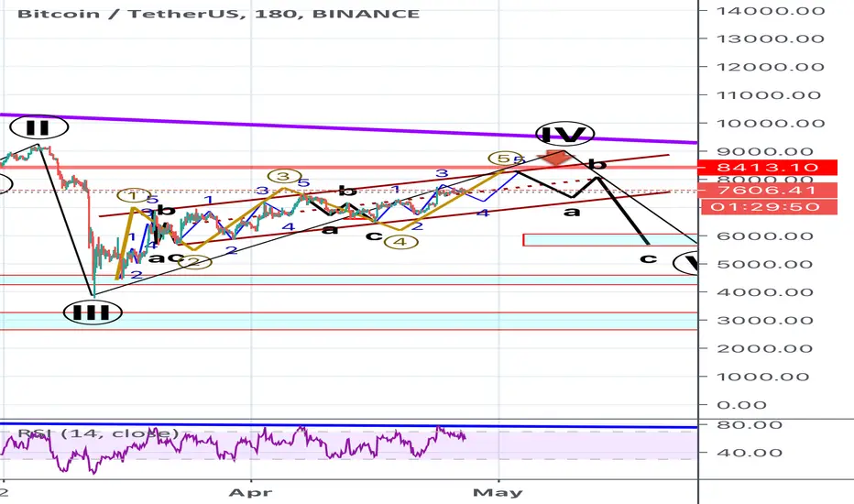Click the 10000.00 price axis label
Screen dimensions: 854x504
[x=770, y=123]
